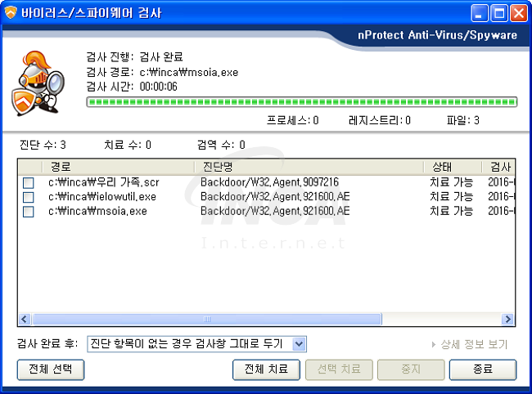This screenshot has width=532, height=394.
Task: Sort by the 상태 column header
Action: (453, 167)
